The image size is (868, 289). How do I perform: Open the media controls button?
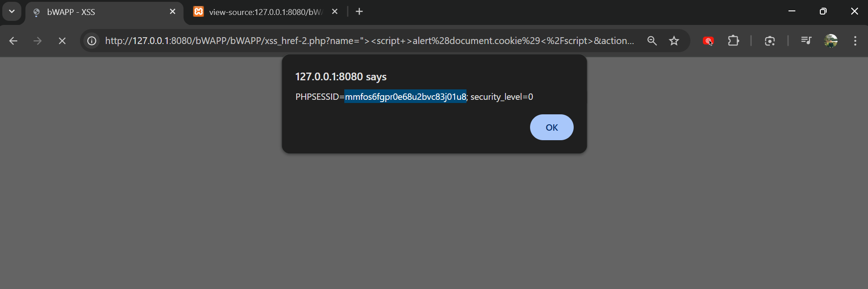(x=806, y=41)
